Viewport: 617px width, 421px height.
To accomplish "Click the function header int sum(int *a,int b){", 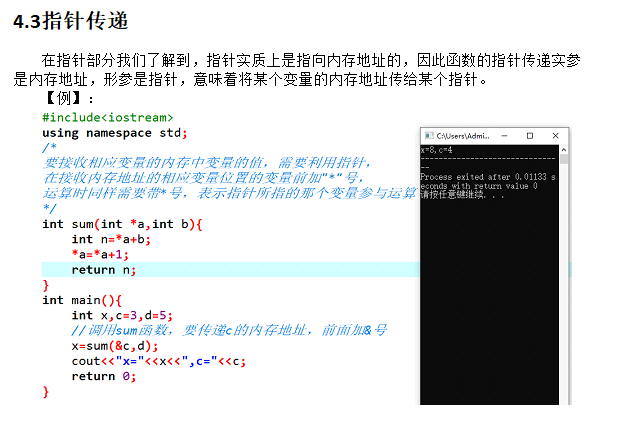I will (122, 224).
